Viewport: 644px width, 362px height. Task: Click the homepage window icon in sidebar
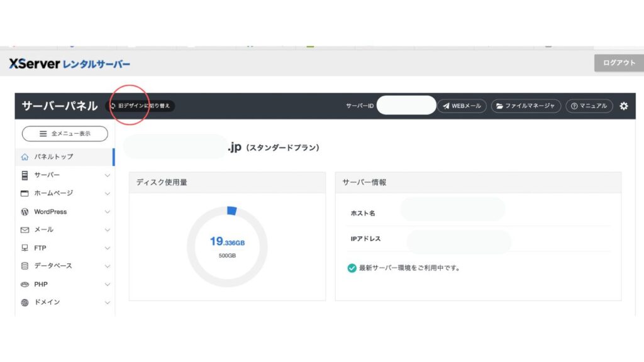(25, 194)
